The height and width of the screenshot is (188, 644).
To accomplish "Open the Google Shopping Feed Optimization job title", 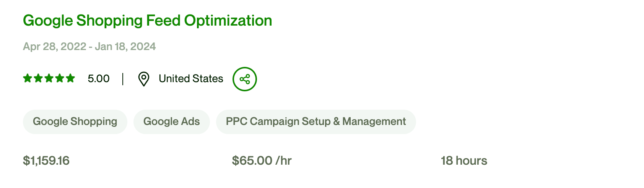I will [147, 21].
